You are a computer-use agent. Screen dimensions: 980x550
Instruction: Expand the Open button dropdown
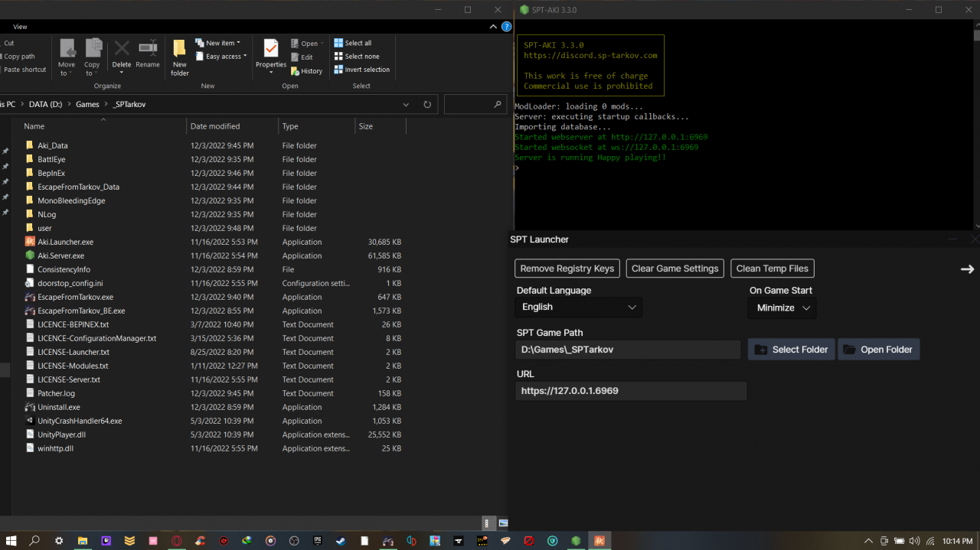322,44
